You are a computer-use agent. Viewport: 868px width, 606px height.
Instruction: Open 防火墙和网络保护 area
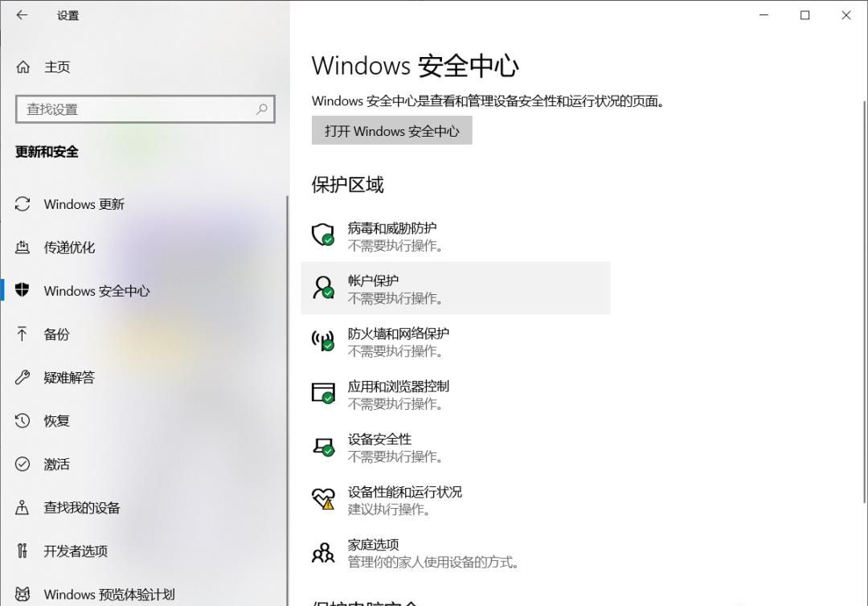[x=456, y=341]
